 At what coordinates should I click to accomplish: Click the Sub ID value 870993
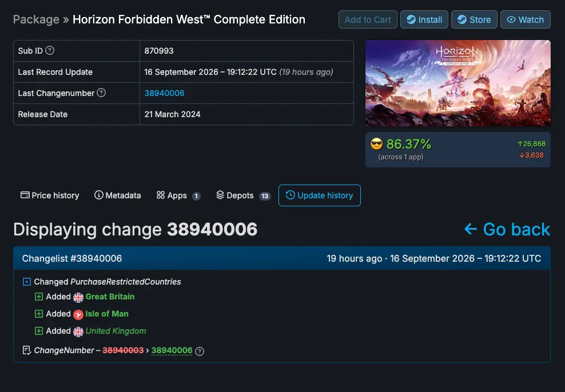pyautogui.click(x=159, y=51)
